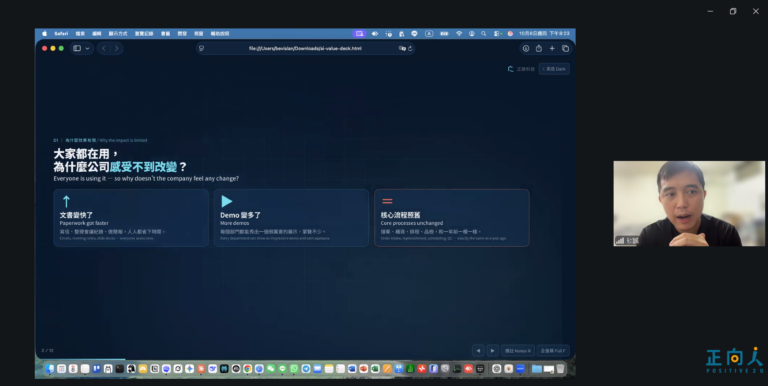The width and height of the screenshot is (768, 386).
Task: Click the translate icon in address bar
Action: click(x=402, y=48)
